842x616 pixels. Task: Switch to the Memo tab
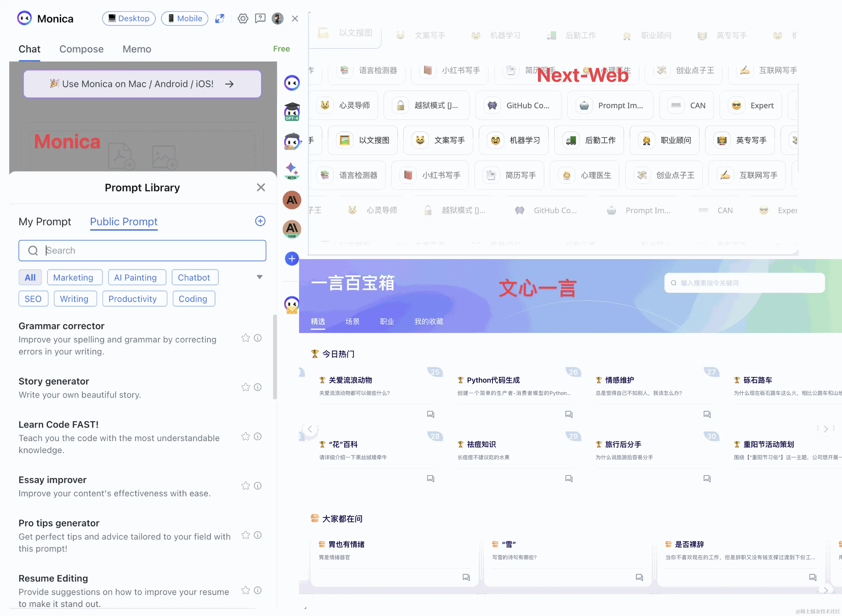137,49
